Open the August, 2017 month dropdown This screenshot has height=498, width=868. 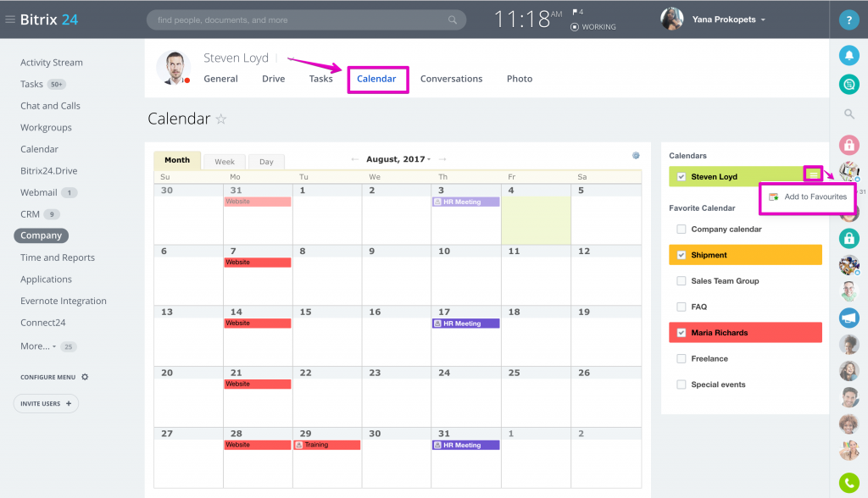click(398, 159)
